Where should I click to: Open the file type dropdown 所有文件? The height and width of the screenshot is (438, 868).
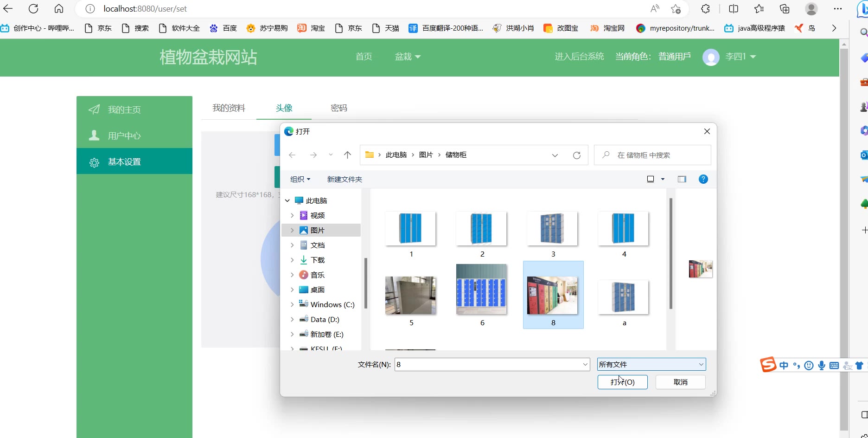tap(651, 365)
